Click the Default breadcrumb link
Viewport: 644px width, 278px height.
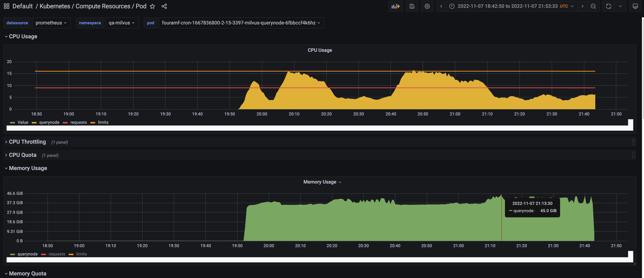pos(22,6)
